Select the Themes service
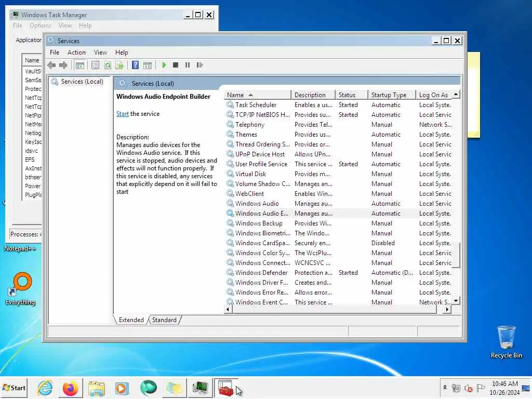Image resolution: width=532 pixels, height=399 pixels. click(339, 135)
